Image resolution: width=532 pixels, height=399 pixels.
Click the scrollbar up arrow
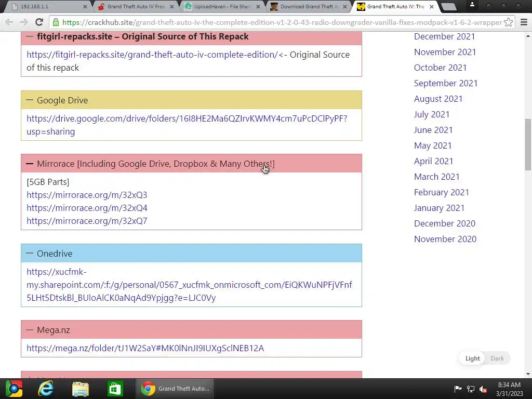tap(528, 36)
